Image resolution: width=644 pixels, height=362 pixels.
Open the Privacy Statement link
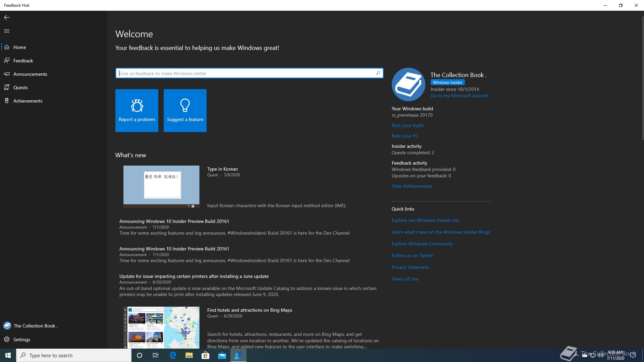coord(410,267)
